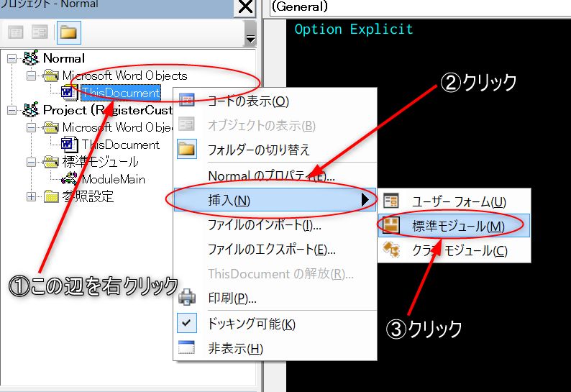The width and height of the screenshot is (571, 392).
Task: Collapse Microsoft Word Objects under Project (RegisterCust
Action: point(32,127)
